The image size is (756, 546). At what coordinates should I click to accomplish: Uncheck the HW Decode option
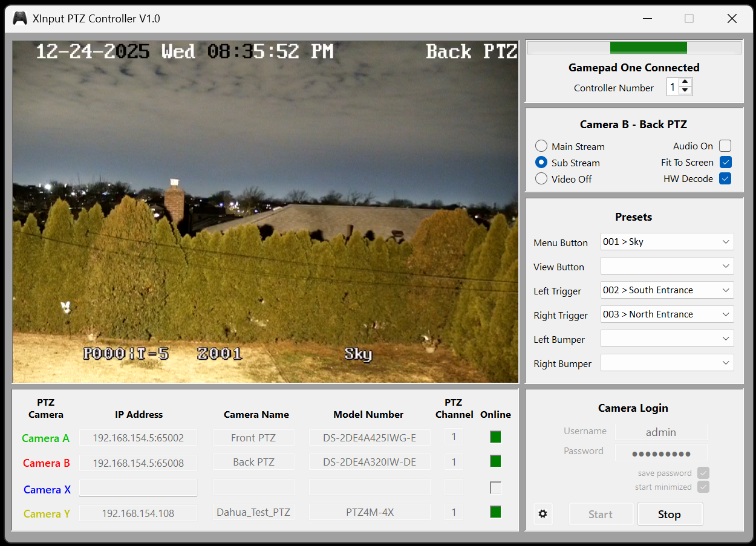coord(725,178)
